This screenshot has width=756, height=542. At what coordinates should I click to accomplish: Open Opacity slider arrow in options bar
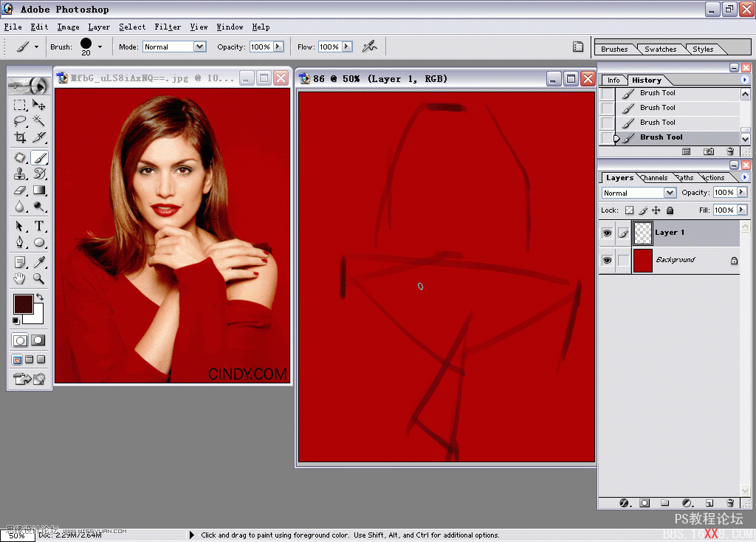pos(278,47)
